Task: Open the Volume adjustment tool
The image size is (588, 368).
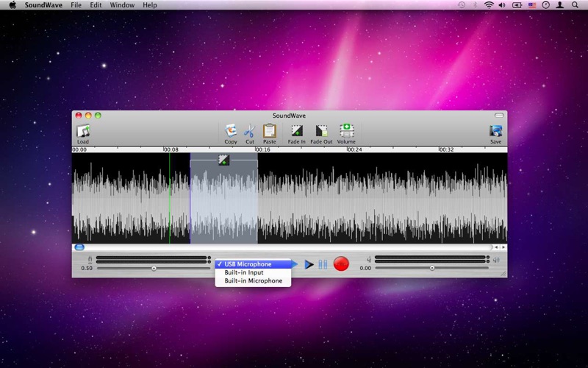Action: coord(346,132)
